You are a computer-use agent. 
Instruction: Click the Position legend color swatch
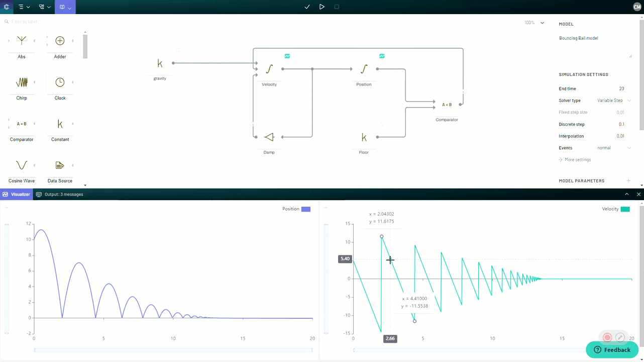(x=306, y=209)
